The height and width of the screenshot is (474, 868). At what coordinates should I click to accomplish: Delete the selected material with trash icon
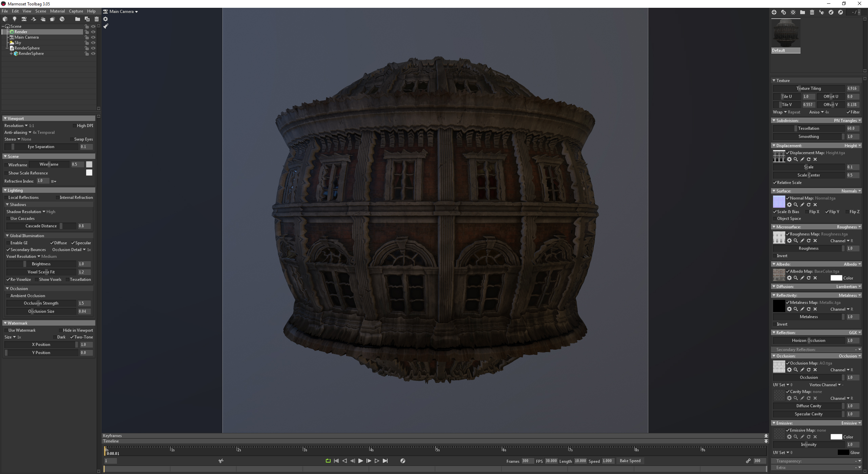tap(812, 12)
